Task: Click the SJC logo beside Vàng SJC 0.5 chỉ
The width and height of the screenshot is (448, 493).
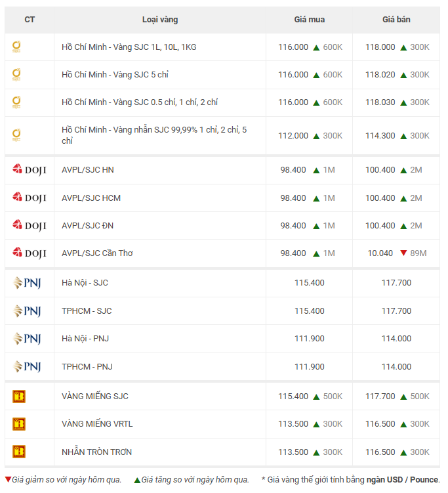Action: click(16, 102)
